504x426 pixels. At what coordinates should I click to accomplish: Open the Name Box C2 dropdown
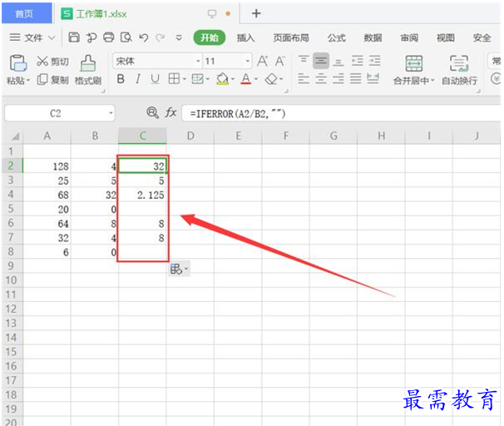pos(111,113)
